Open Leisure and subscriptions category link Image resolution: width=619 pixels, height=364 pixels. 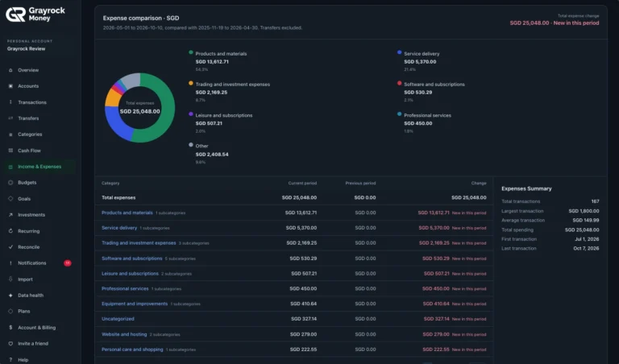tap(130, 273)
